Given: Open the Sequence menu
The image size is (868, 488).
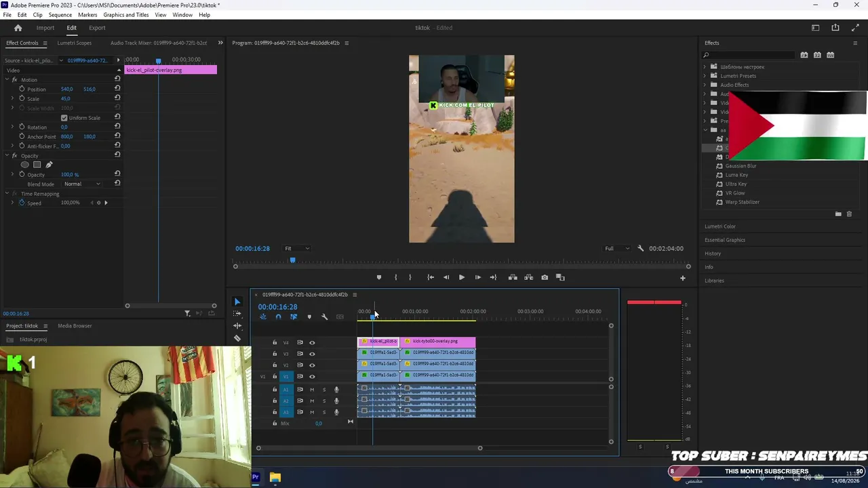Looking at the screenshot, I should click(x=60, y=15).
